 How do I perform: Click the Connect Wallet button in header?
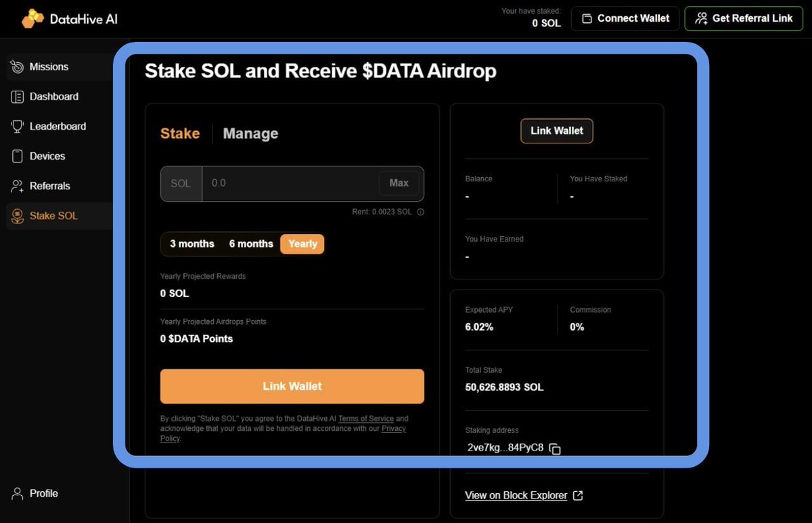[625, 18]
